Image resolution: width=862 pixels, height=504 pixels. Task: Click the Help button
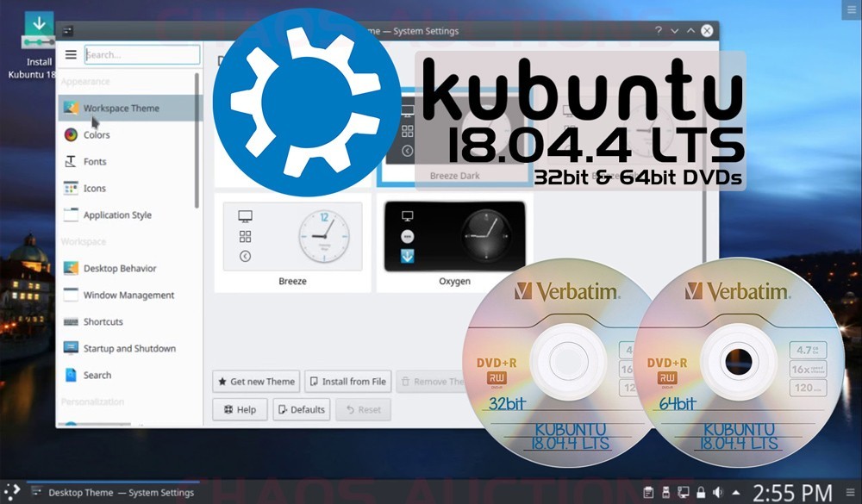click(240, 409)
